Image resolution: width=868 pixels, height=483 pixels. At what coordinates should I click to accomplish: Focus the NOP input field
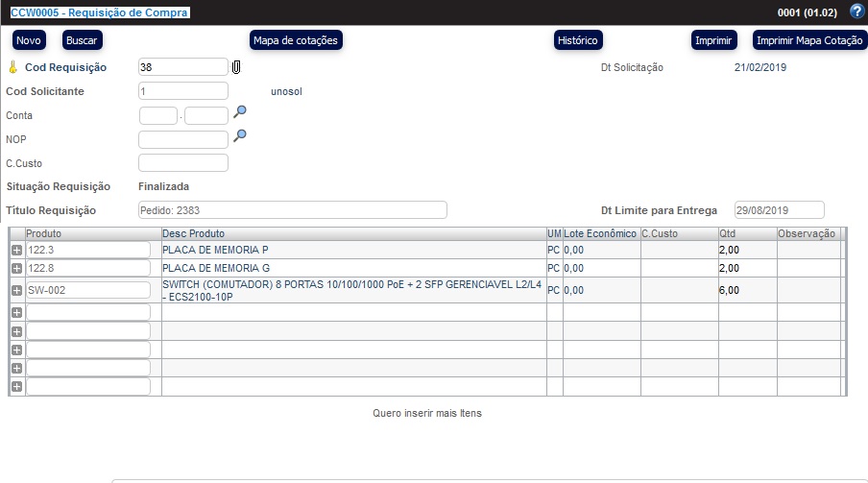[183, 139]
